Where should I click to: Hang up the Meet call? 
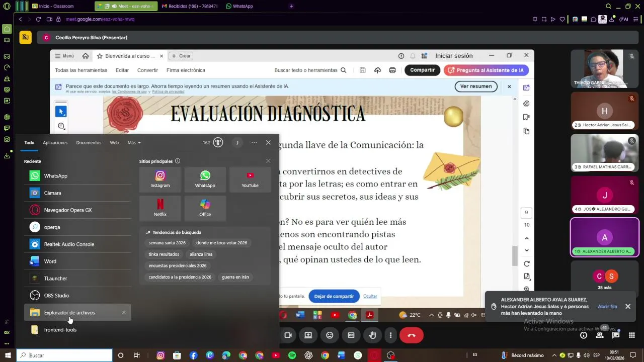pos(412,335)
